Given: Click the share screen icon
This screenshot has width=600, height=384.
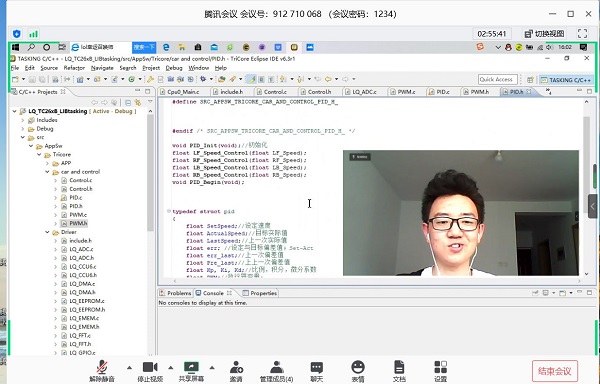Looking at the screenshot, I should [x=191, y=371].
